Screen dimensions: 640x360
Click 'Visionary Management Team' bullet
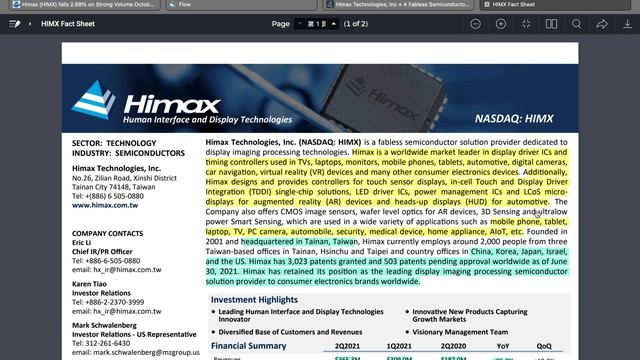point(460,332)
